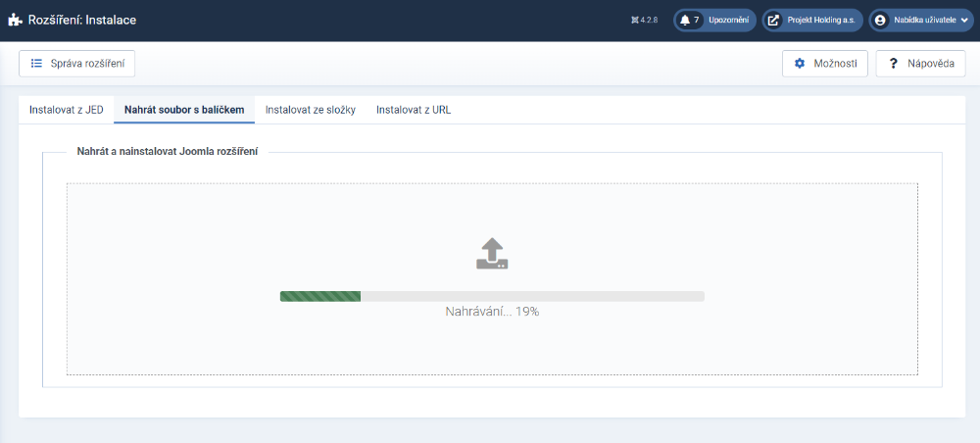Click the Nahrávání... 19% status text
The height and width of the screenshot is (443, 980).
(492, 312)
